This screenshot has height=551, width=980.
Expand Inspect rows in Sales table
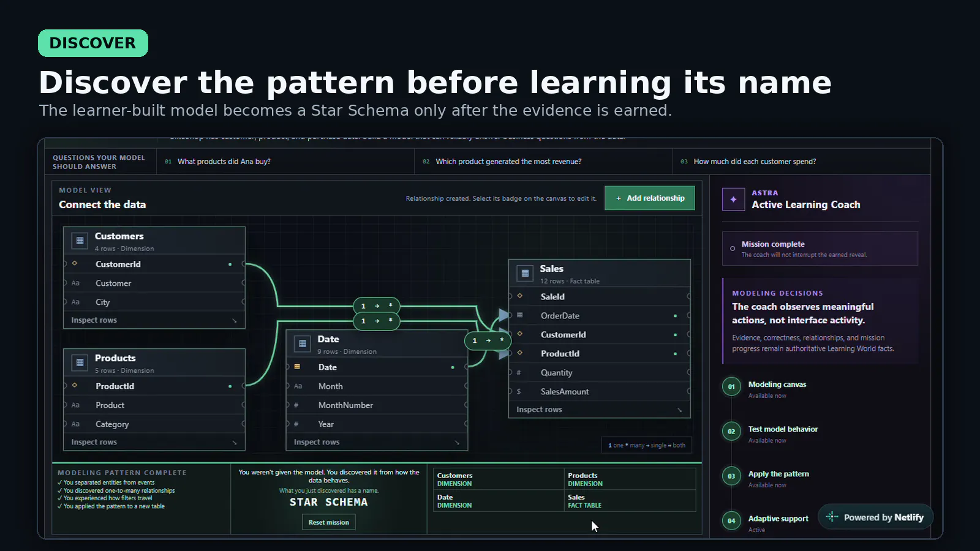pyautogui.click(x=600, y=410)
